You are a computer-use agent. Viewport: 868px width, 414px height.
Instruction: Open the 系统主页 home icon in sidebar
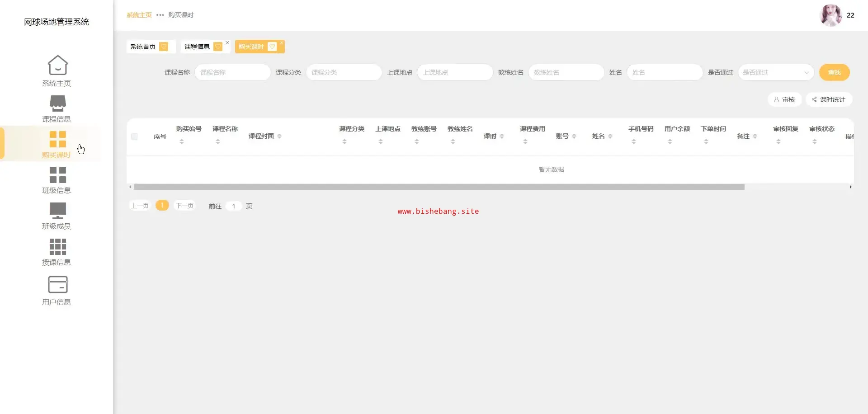pos(57,65)
